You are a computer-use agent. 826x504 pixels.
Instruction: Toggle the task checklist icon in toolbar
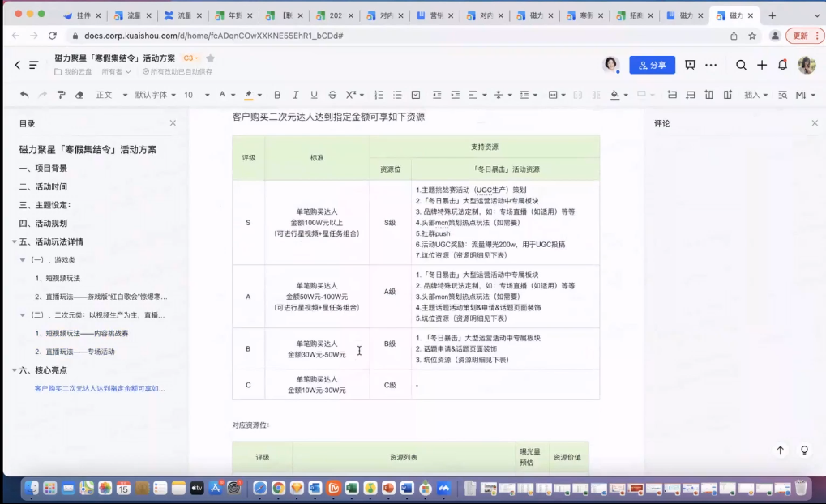click(416, 94)
